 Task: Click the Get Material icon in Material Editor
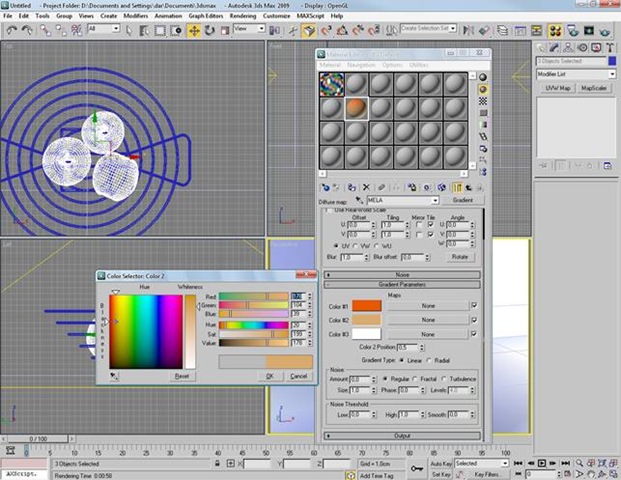(325, 187)
